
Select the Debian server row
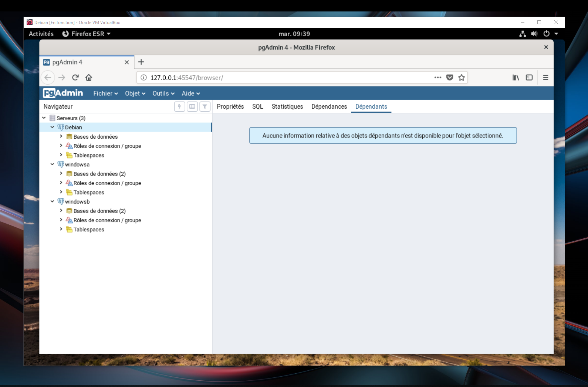(x=126, y=127)
